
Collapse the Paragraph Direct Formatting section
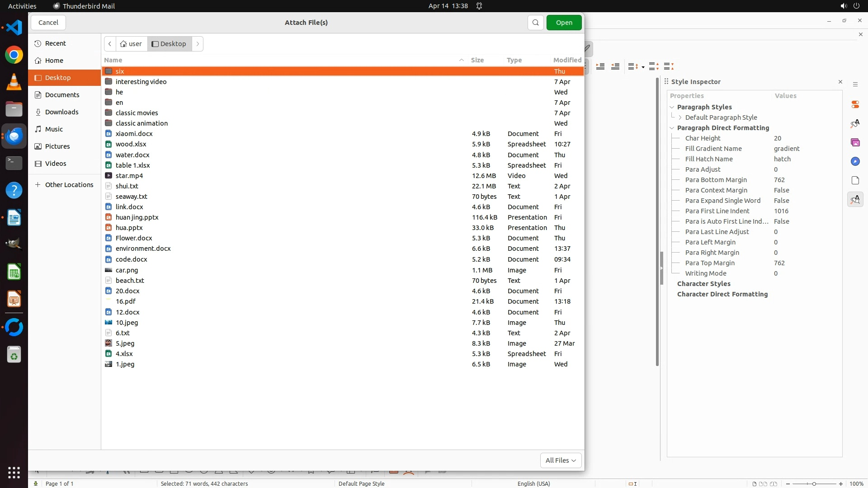coord(672,128)
